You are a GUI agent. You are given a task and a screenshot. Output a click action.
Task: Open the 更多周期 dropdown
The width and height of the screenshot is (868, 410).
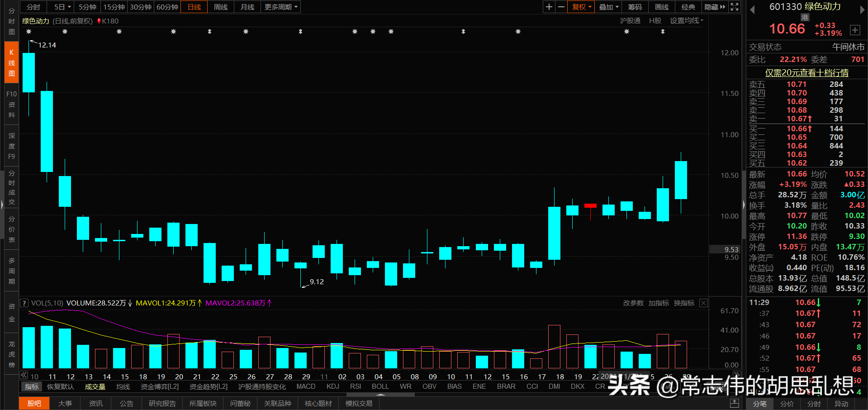click(280, 7)
